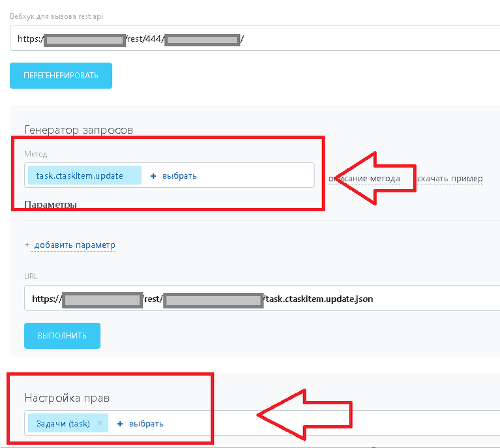Click the webhook URL field for rest api

255,38
